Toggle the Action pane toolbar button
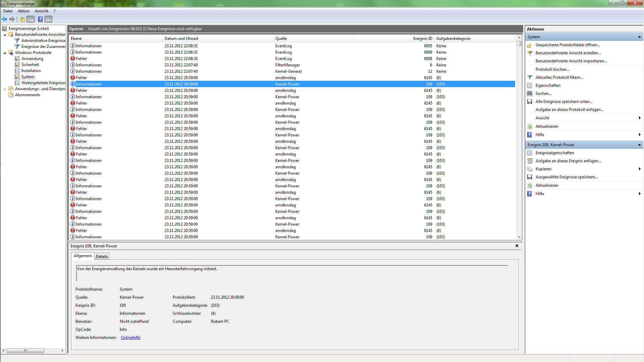Image resolution: width=644 pixels, height=362 pixels. tap(49, 19)
